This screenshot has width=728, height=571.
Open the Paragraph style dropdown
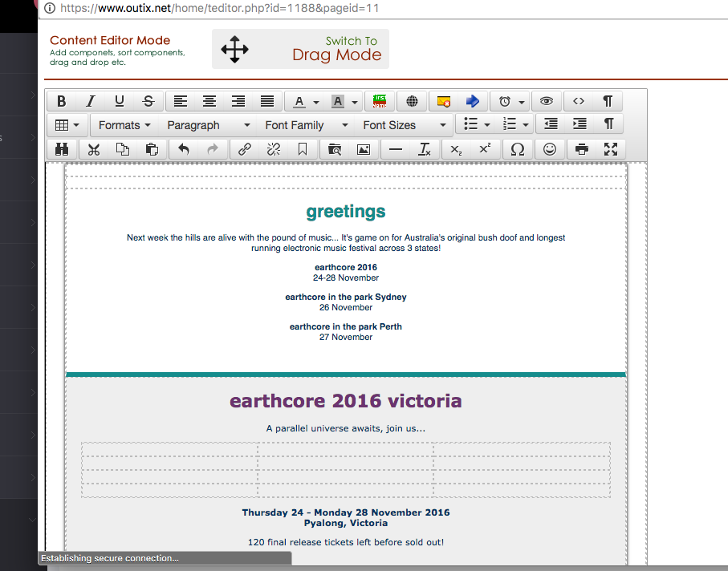(x=209, y=125)
